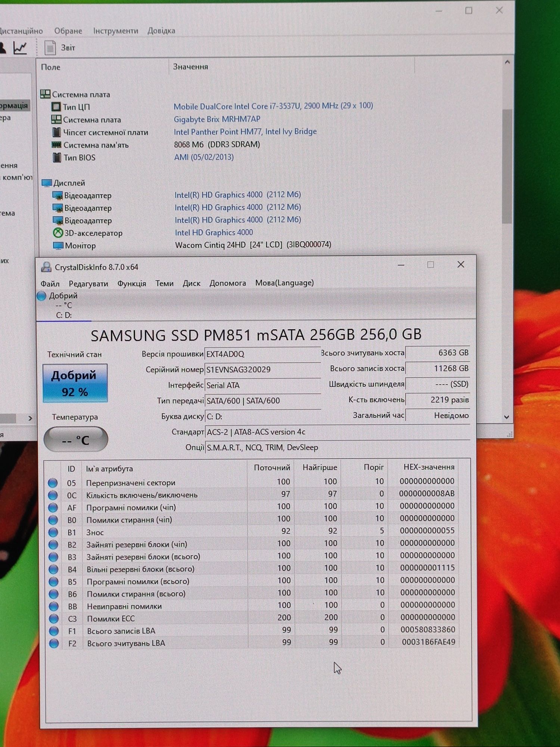The height and width of the screenshot is (747, 560).
Task: Click the Монітор icon in AIDA64
Action: pos(58,245)
